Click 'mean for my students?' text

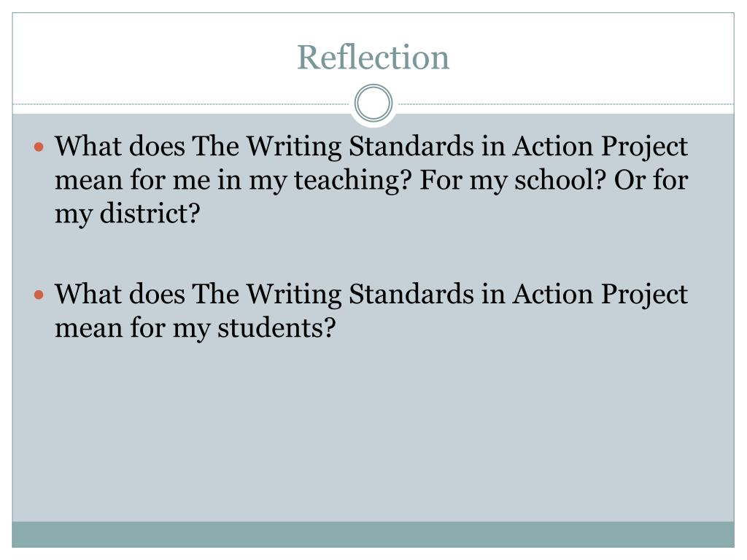point(196,329)
